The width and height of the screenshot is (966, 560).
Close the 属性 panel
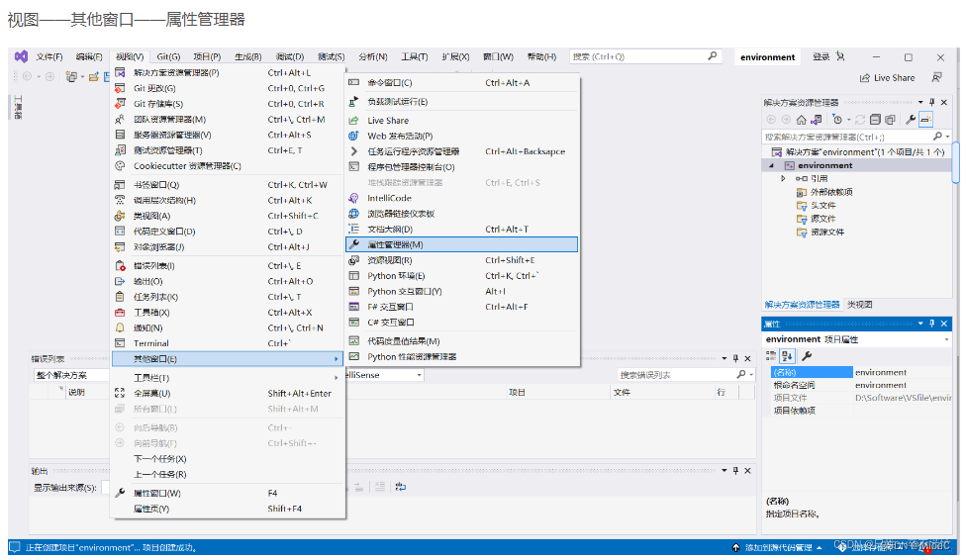click(944, 324)
